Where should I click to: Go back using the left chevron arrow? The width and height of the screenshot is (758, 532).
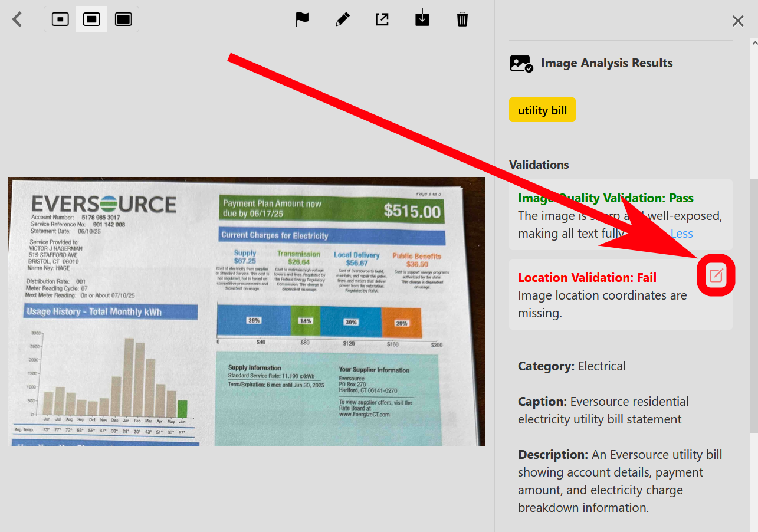pyautogui.click(x=17, y=19)
